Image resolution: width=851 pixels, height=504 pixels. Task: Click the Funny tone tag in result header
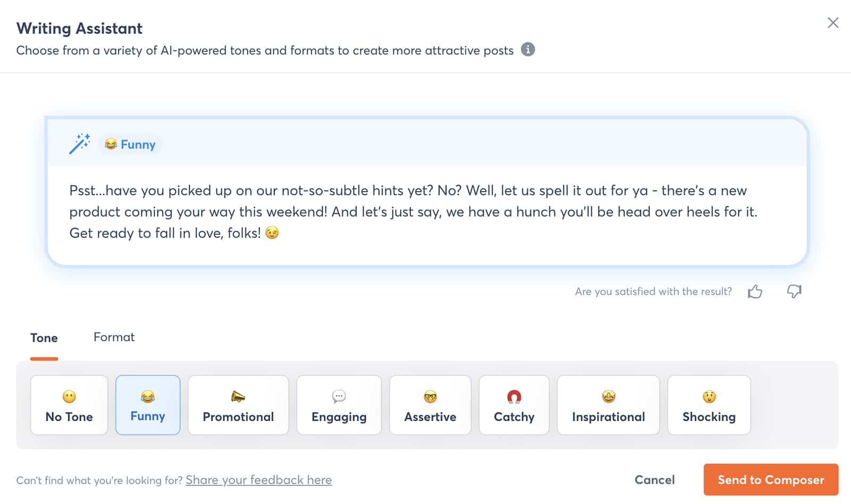click(130, 145)
